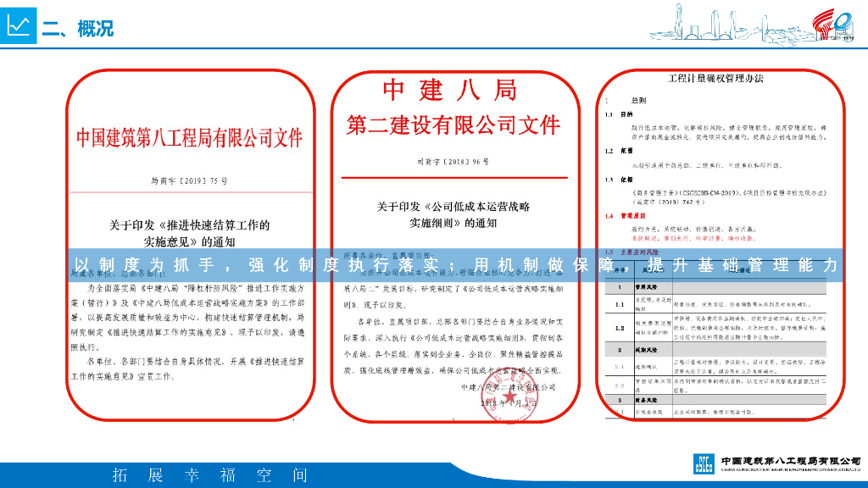Click the middle document paragraph starting "各单位、直属项目部"
868x488 pixels.
tap(453, 346)
